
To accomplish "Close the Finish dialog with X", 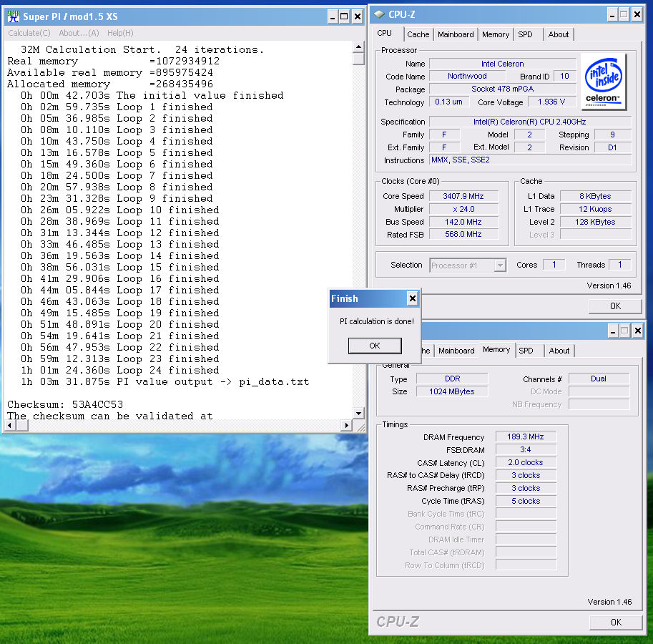I will point(412,298).
